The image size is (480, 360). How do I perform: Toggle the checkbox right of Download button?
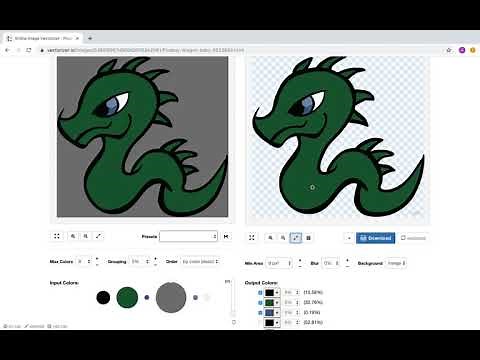[403, 238]
